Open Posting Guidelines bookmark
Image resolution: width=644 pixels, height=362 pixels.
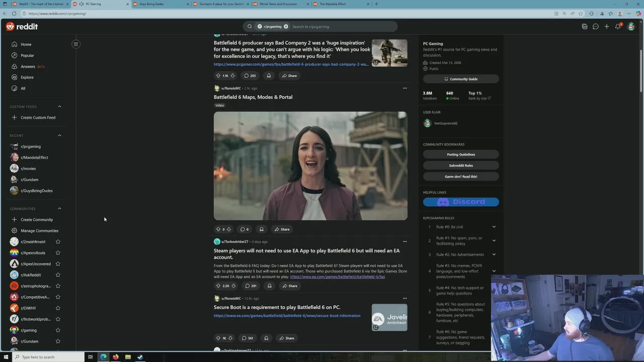click(x=461, y=154)
